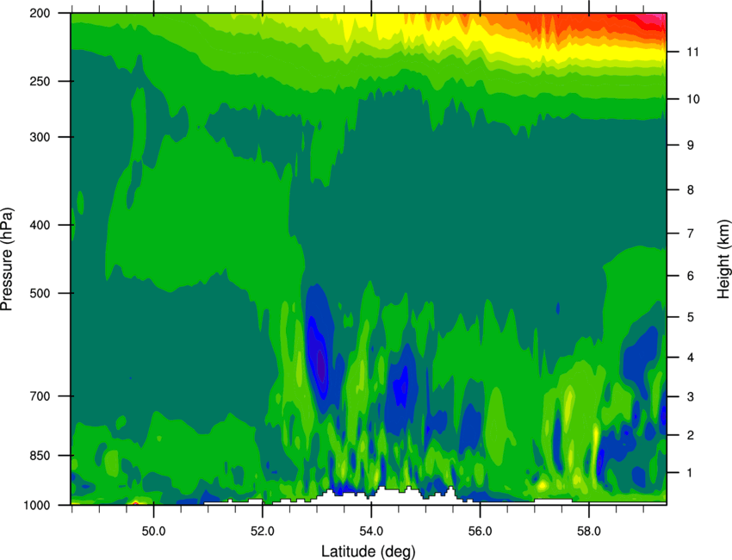Click height tick label 4
This screenshot has width=732, height=560.
(691, 358)
